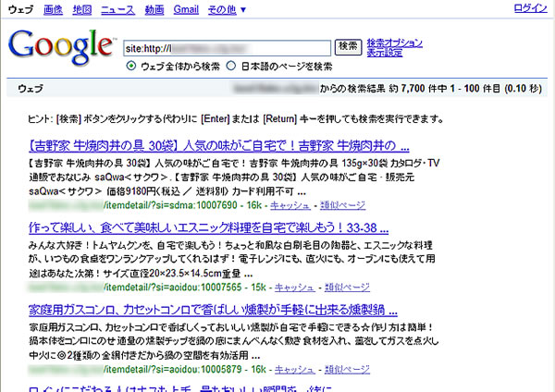This screenshot has height=392, width=555.
Task: Open the エスニック料理 result title link
Action: coord(208,227)
